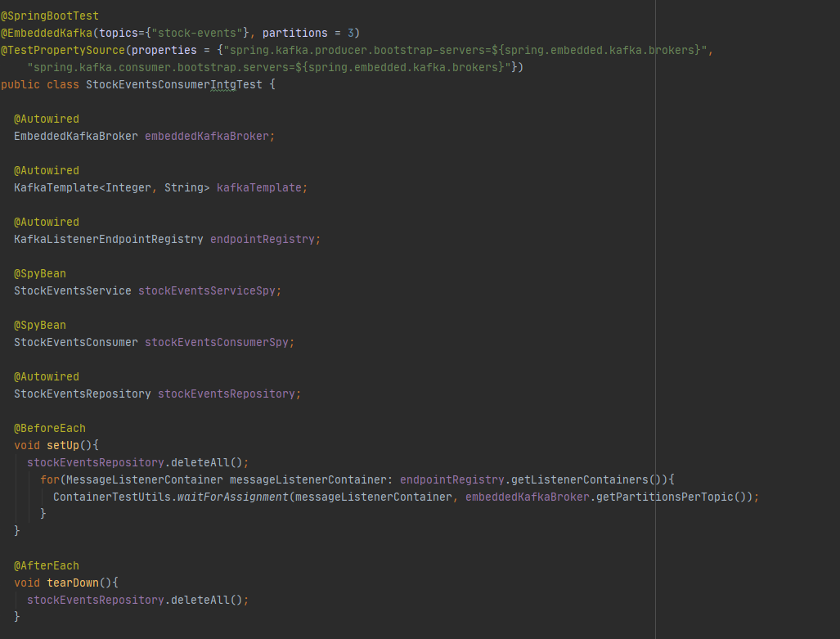Image resolution: width=840 pixels, height=639 pixels.
Task: Click the stockEventsRepository field declaration name
Action: click(226, 394)
